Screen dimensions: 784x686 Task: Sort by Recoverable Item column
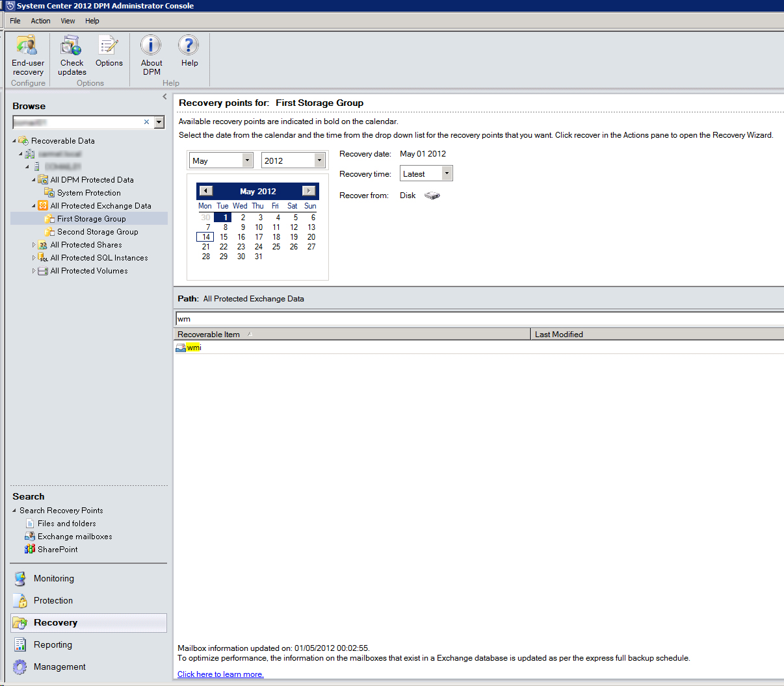[352, 334]
